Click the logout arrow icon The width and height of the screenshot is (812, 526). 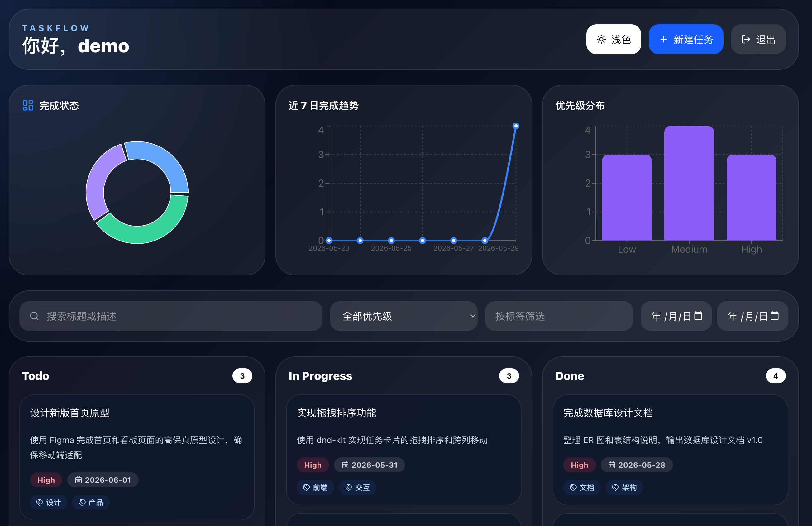pyautogui.click(x=746, y=40)
